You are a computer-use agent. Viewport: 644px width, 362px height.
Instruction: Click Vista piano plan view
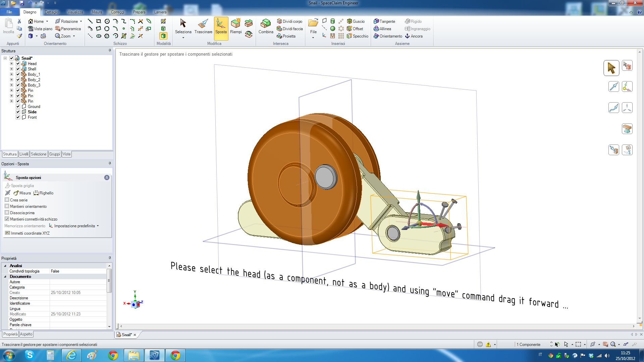point(40,28)
